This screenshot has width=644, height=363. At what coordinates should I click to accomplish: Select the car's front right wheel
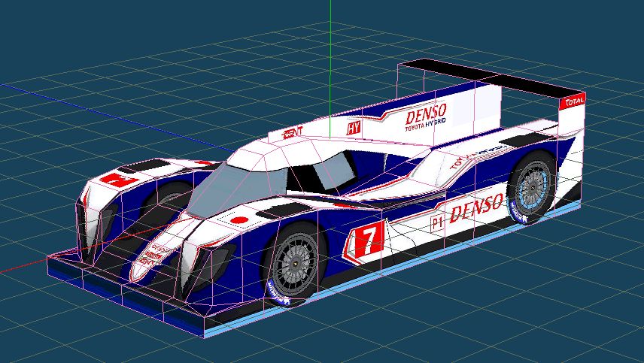coord(295,265)
